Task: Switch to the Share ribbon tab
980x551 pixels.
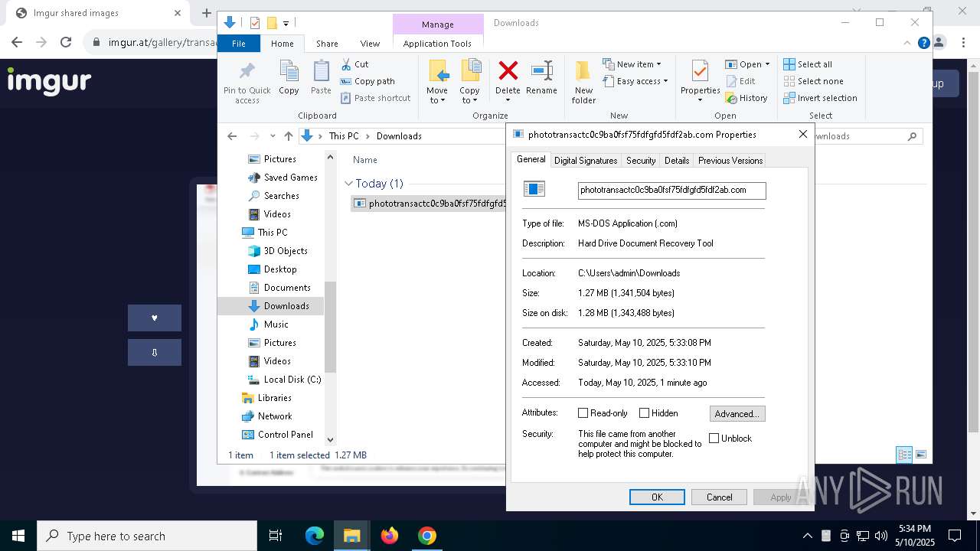Action: point(327,44)
